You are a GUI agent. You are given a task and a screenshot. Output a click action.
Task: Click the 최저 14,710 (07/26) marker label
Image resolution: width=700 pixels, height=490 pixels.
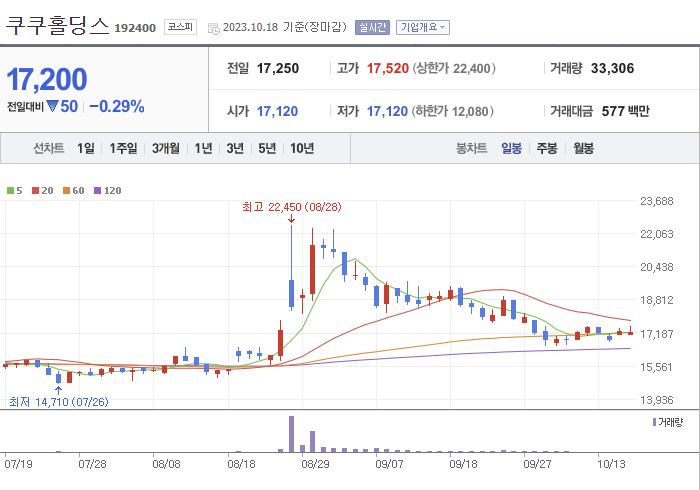pyautogui.click(x=58, y=402)
